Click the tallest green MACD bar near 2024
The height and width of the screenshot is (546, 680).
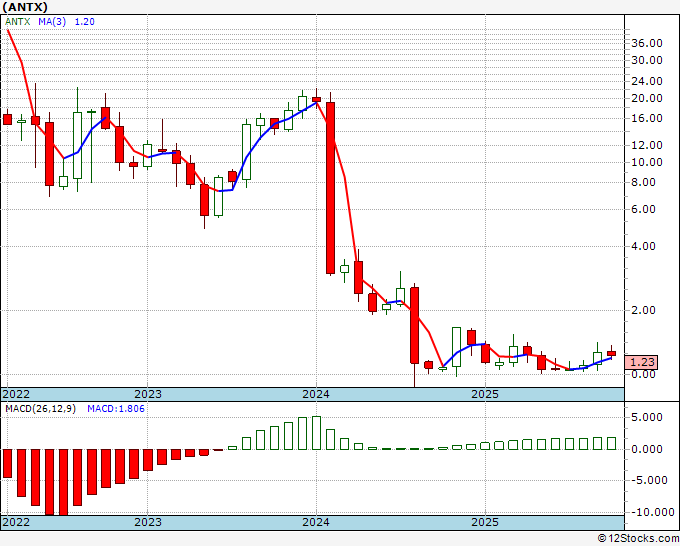(x=316, y=433)
